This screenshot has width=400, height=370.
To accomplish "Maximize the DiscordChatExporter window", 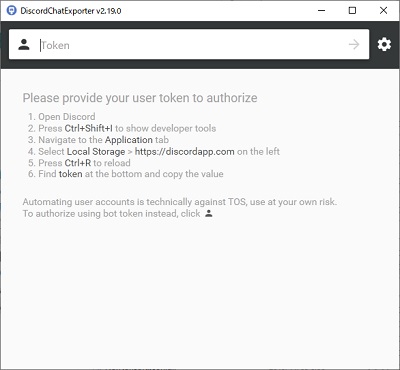I will pyautogui.click(x=352, y=10).
